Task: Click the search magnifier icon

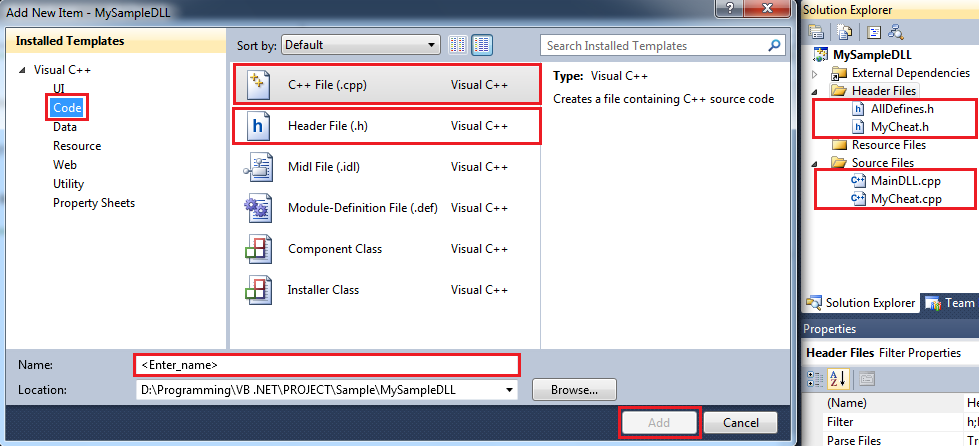Action: (774, 45)
